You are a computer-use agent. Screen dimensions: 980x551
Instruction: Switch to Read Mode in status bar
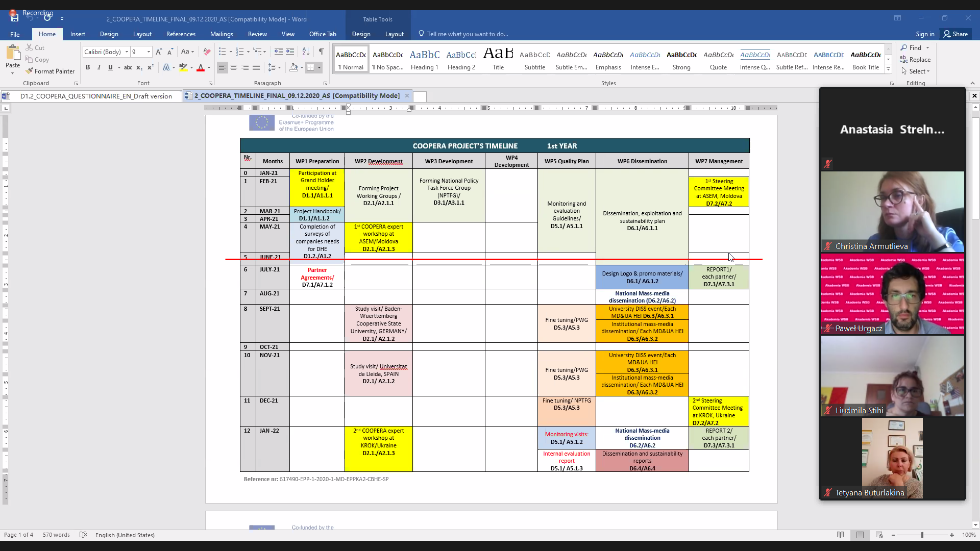click(x=840, y=535)
